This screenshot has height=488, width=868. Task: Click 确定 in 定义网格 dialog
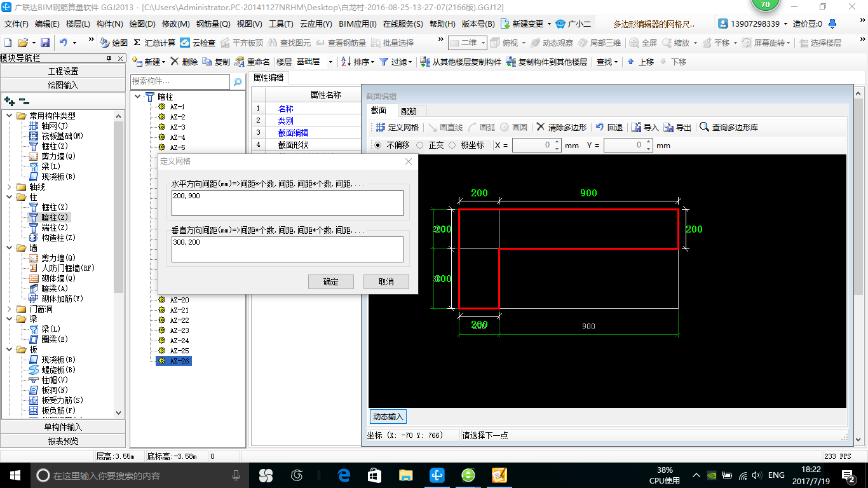(x=330, y=281)
